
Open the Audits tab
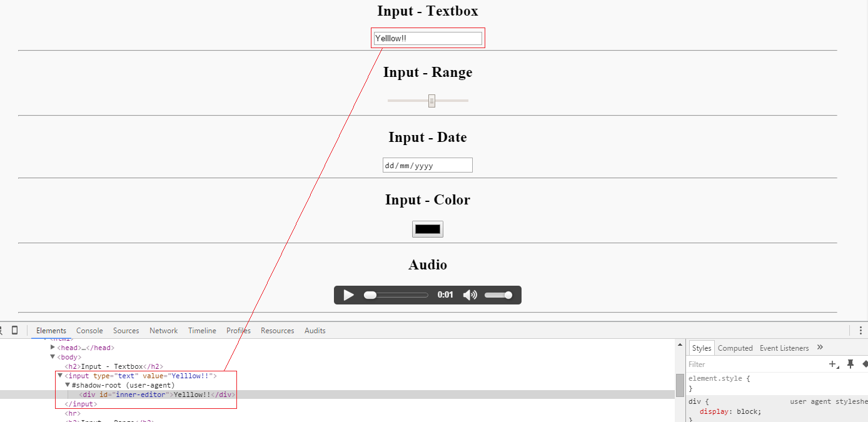(315, 331)
